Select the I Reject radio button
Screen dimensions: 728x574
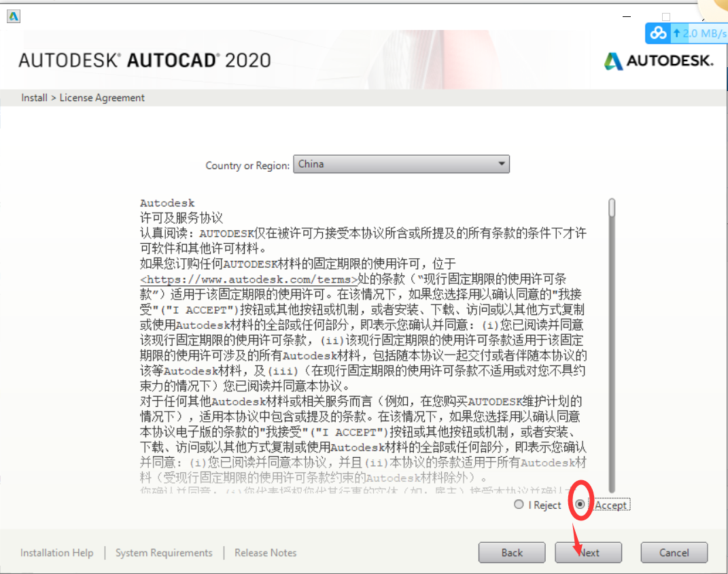point(519,505)
